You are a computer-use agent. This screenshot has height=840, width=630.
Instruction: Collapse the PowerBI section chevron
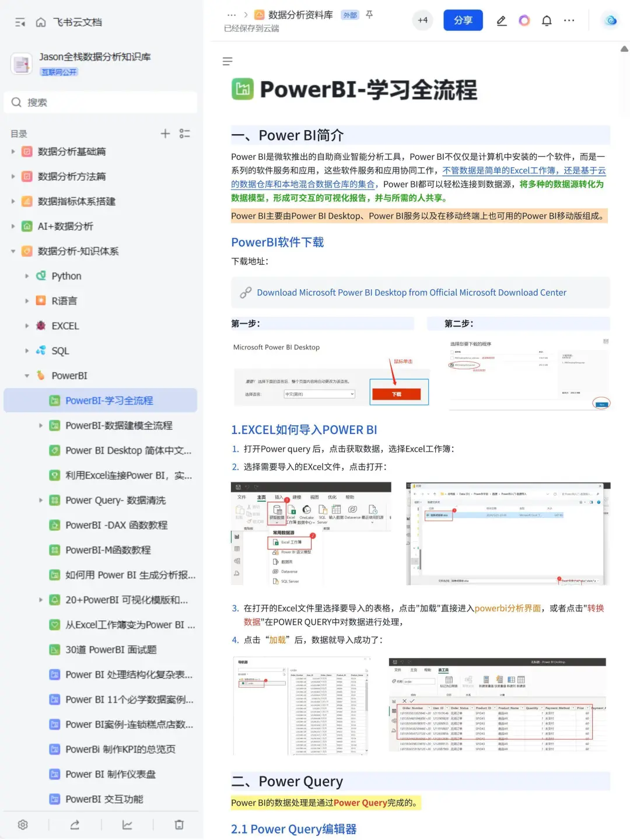point(26,375)
